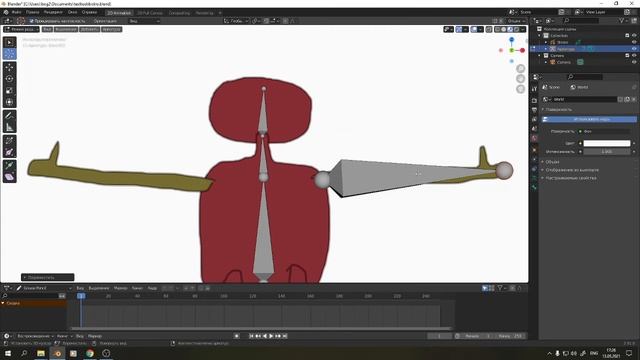Screen dimensions: 640x360
Task: Select the Bone Size tool
Action: coord(9,165)
